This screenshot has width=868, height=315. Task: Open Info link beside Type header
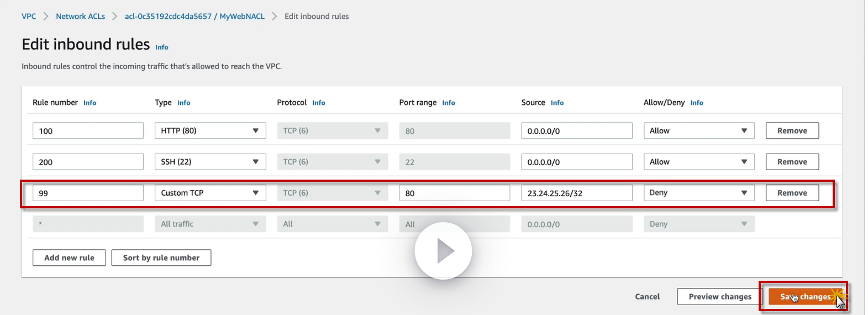click(183, 103)
